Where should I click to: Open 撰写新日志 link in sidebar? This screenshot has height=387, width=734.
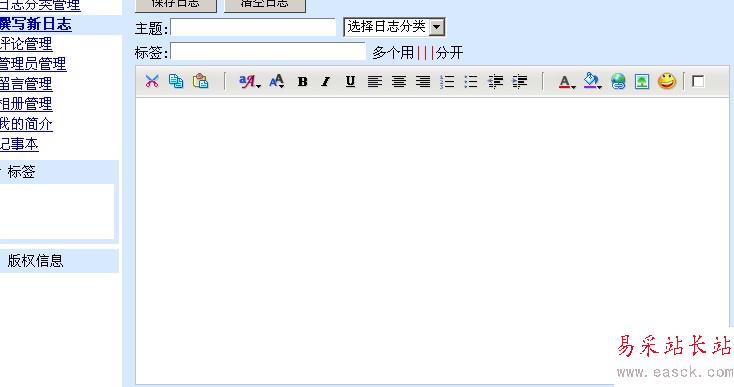tap(36, 24)
